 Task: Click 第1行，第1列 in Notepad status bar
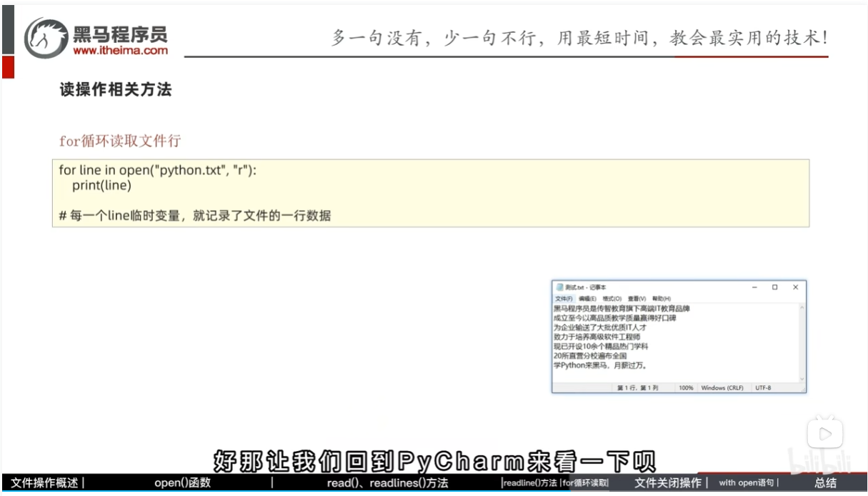[x=638, y=388]
